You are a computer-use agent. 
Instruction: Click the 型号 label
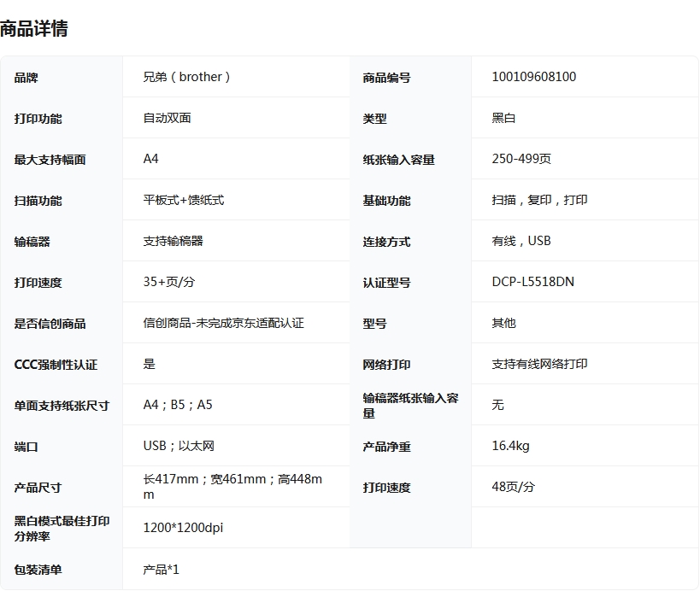tap(374, 324)
